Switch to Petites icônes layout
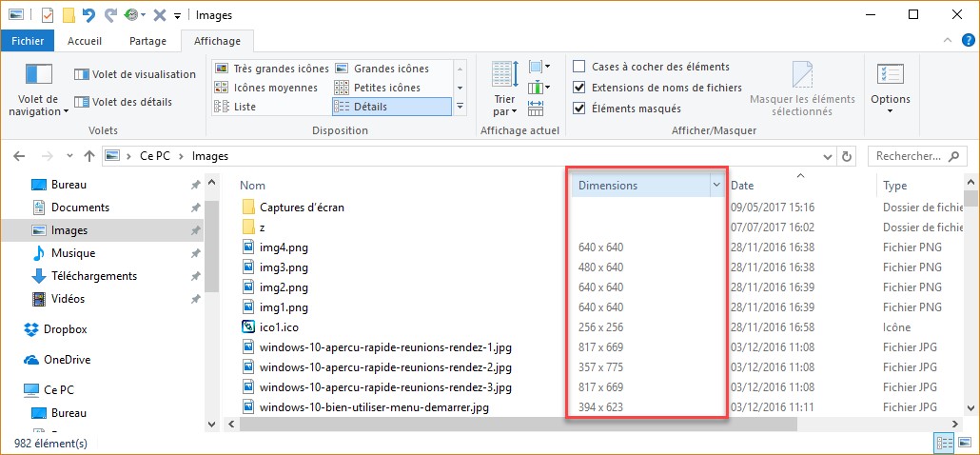Image resolution: width=980 pixels, height=455 pixels. (385, 88)
